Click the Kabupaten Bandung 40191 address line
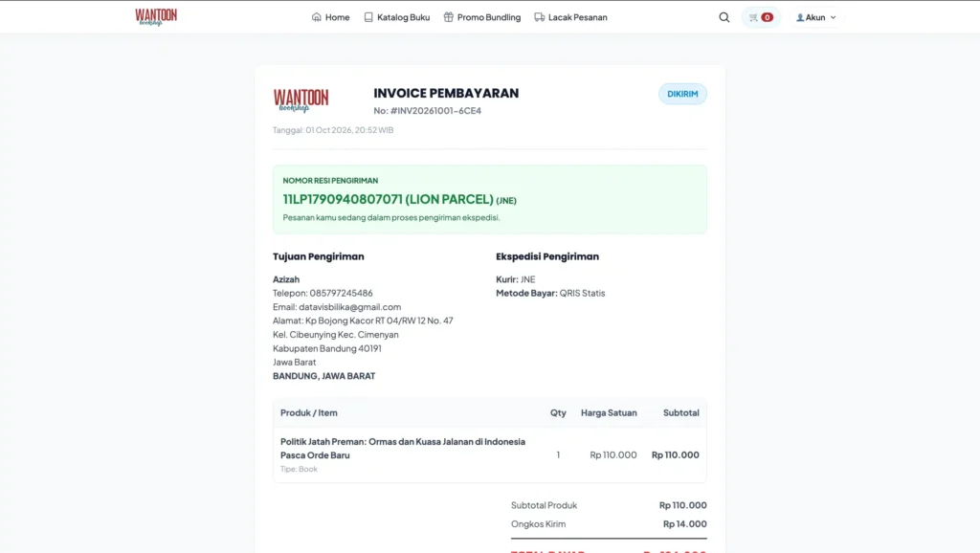980x553 pixels. coord(327,348)
